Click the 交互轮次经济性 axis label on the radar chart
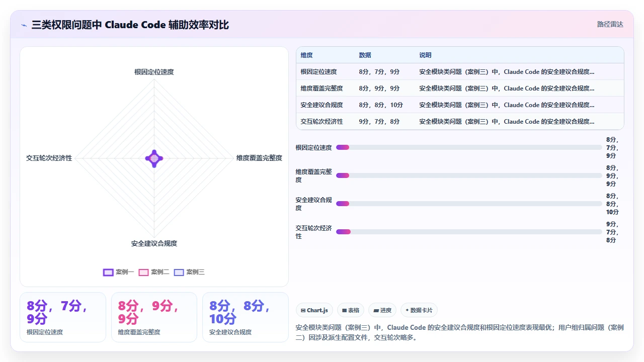This screenshot has height=362, width=644. (x=49, y=158)
